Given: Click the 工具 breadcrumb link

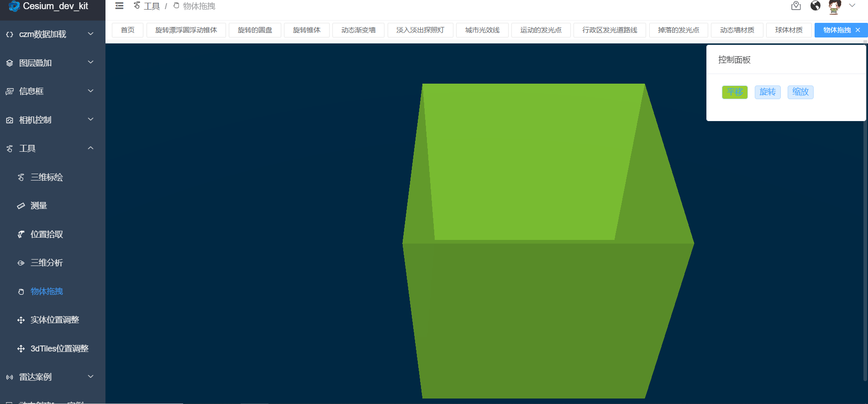Looking at the screenshot, I should click(x=152, y=6).
